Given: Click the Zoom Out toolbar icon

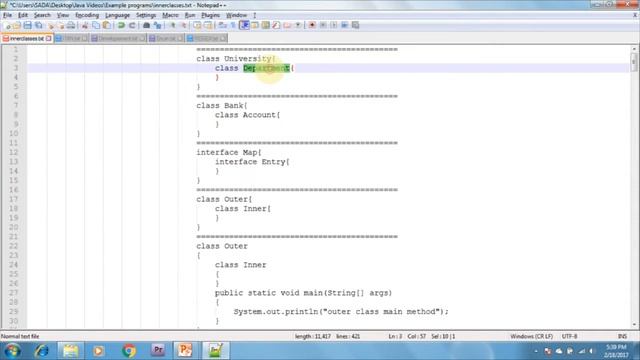Looking at the screenshot, I should tap(184, 25).
